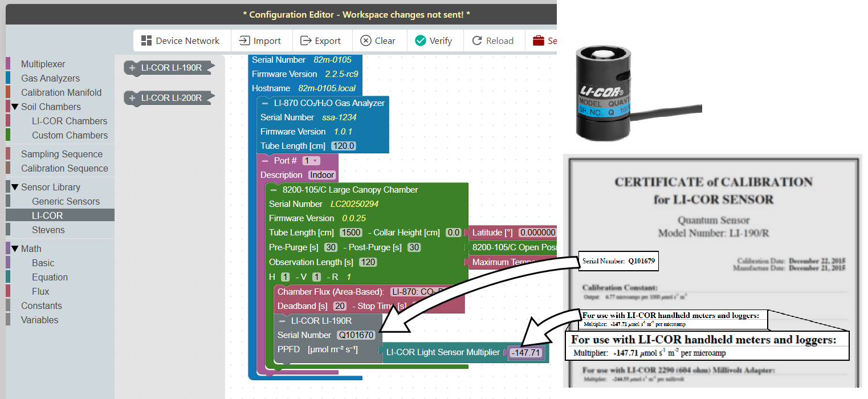This screenshot has width=868, height=399.
Task: Select the Calibration Sequence category
Action: [64, 168]
